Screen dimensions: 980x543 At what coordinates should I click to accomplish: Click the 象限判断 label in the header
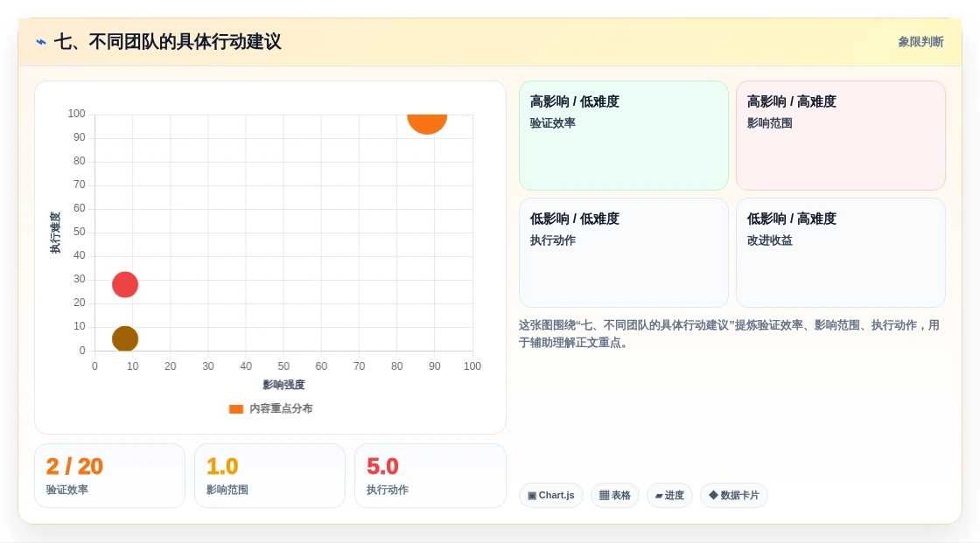pyautogui.click(x=920, y=42)
